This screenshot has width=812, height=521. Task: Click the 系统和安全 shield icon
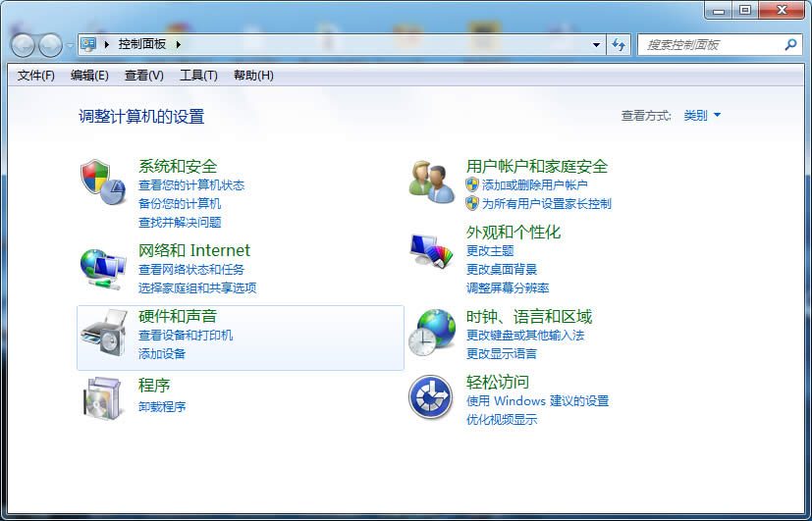pyautogui.click(x=102, y=182)
